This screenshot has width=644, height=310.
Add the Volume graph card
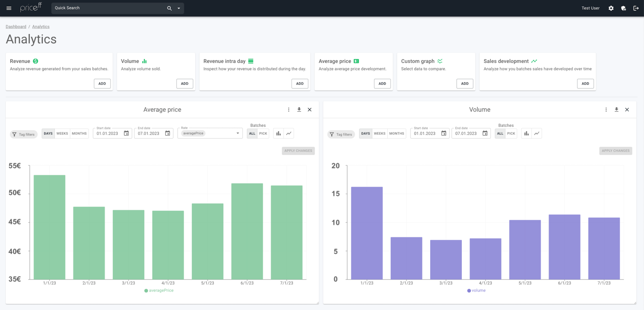click(x=185, y=84)
